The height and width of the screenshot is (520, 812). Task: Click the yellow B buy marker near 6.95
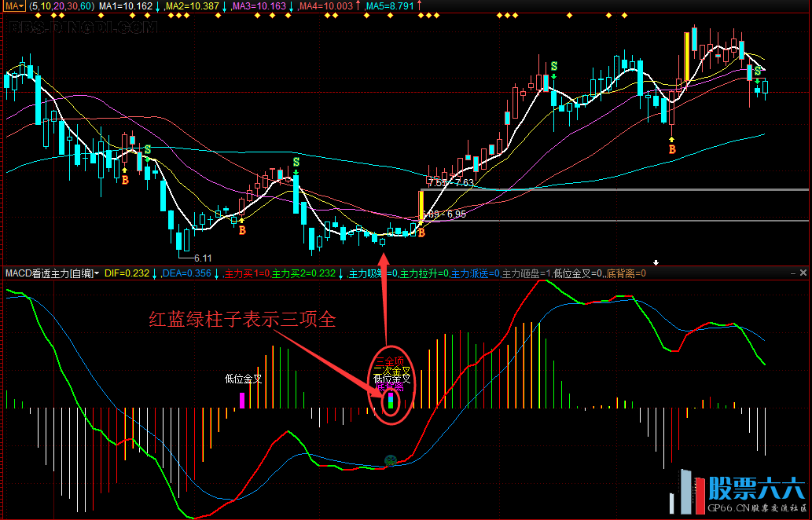421,232
